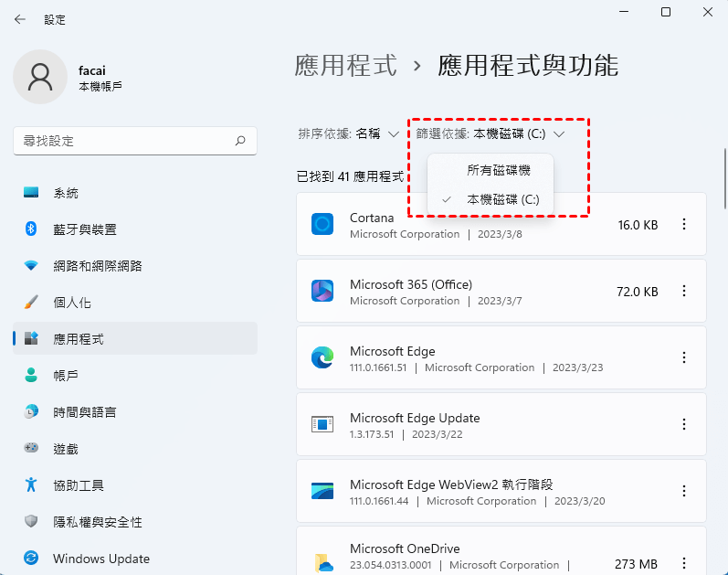
Task: Collapse the 篩選依據 dropdown
Action: (491, 133)
